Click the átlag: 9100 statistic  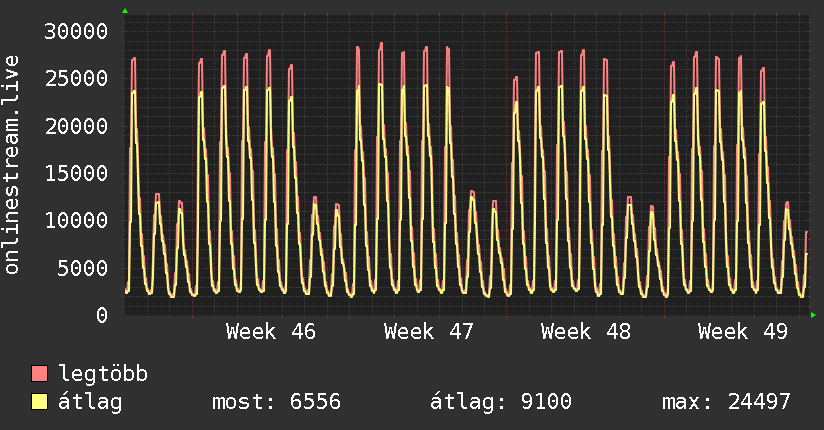[x=500, y=402]
